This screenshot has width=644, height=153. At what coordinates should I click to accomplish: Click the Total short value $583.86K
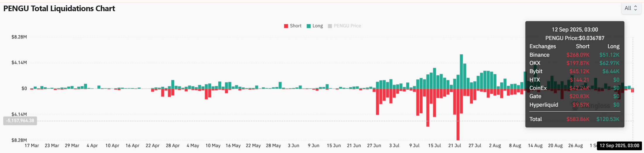coord(578,119)
